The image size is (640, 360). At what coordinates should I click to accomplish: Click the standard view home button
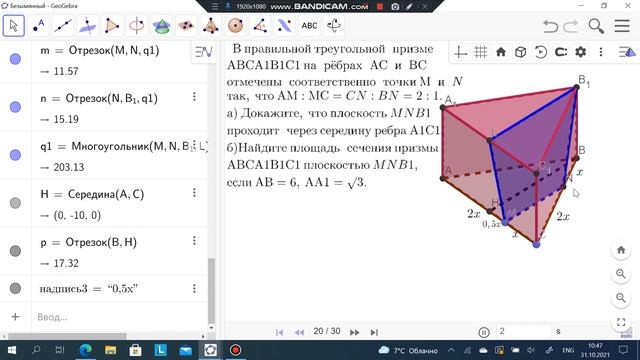[621, 250]
